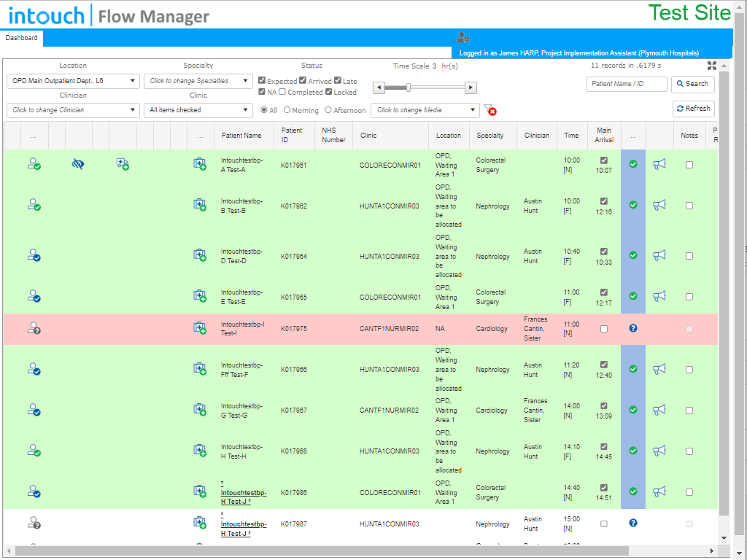Click time scale increase right arrow
Viewport: 747px width, 560px height.
pos(471,87)
